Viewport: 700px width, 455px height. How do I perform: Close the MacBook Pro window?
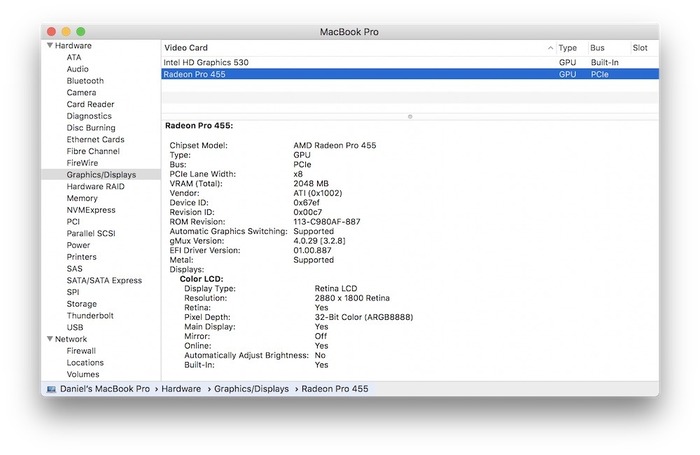coord(52,31)
